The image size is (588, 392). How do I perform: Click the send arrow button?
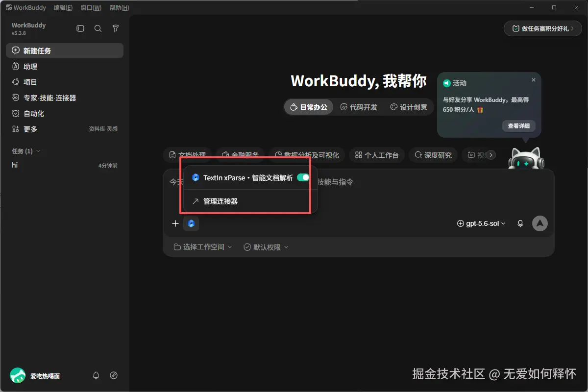click(540, 223)
